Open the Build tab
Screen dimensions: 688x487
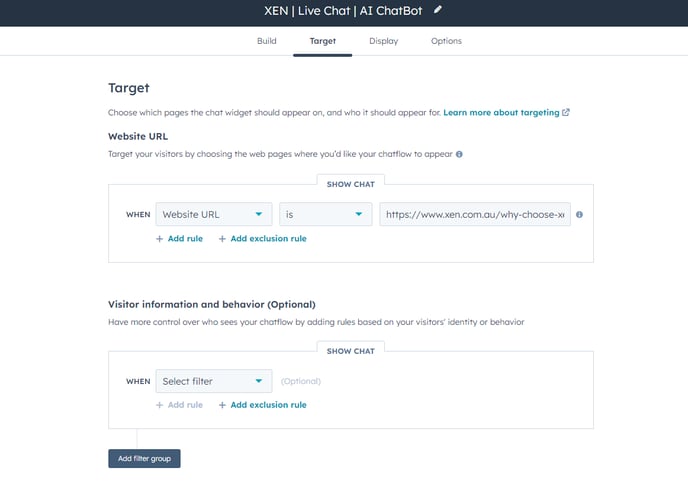pyautogui.click(x=267, y=41)
